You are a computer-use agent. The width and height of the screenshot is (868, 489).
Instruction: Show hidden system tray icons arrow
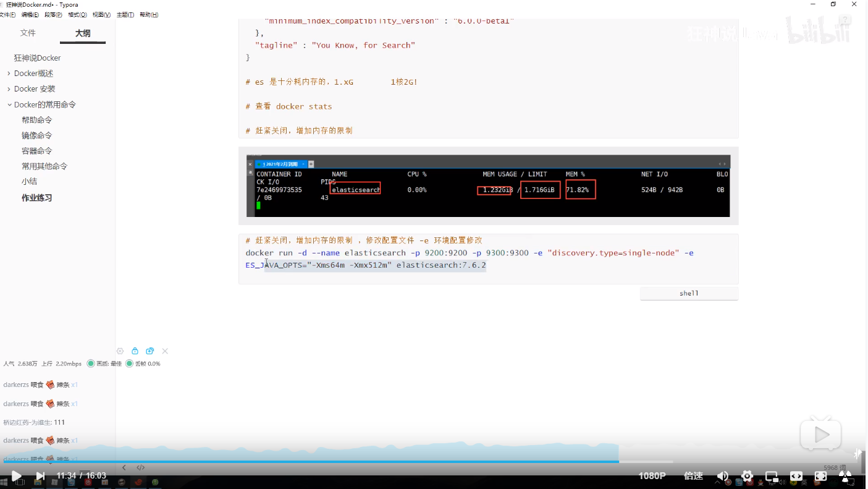tap(717, 483)
